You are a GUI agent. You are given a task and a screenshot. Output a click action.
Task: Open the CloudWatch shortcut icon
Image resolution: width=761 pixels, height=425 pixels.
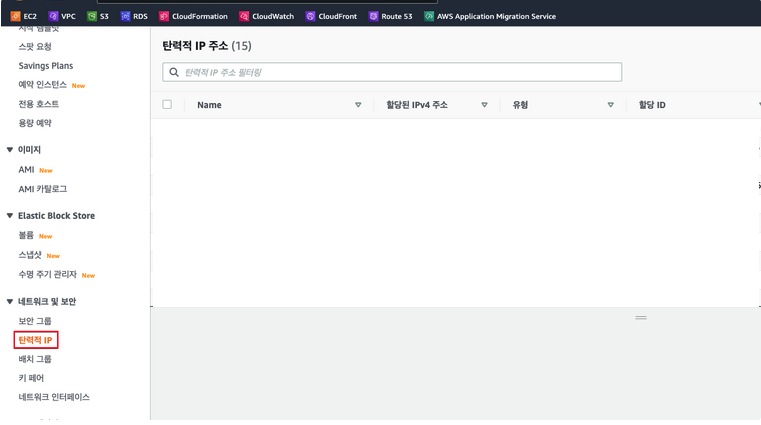click(244, 16)
